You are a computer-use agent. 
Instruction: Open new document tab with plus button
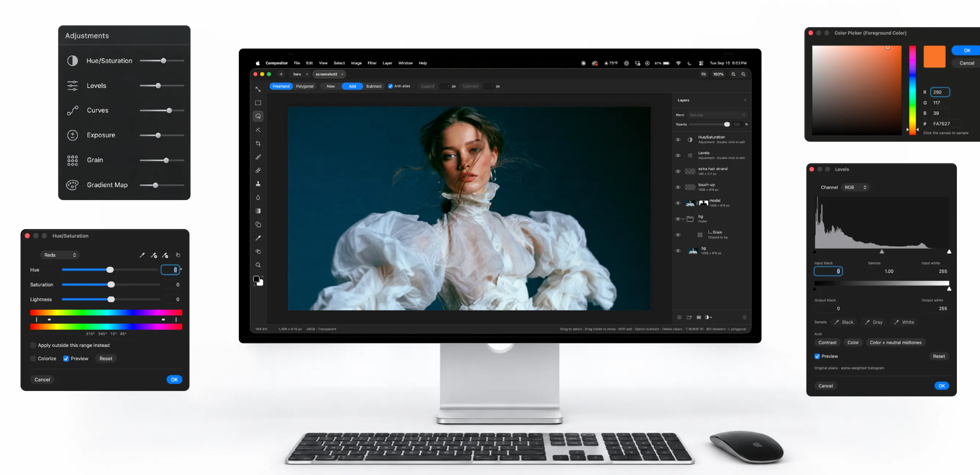click(x=281, y=74)
